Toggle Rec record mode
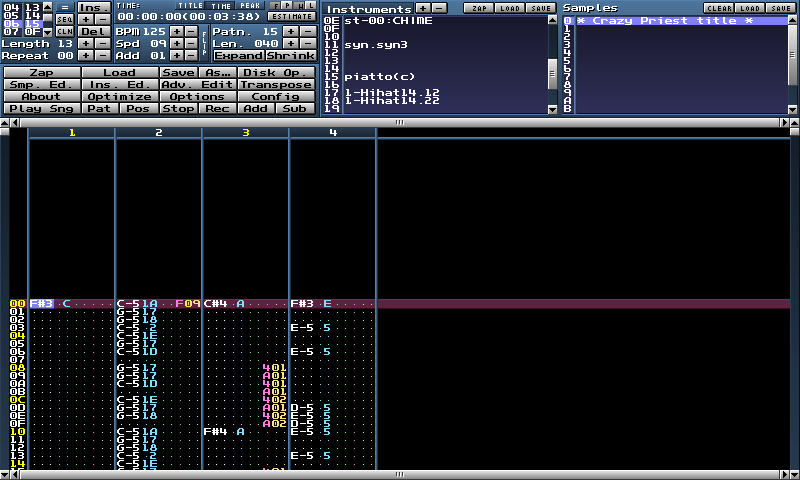Viewport: 800px width, 480px height. coord(218,108)
